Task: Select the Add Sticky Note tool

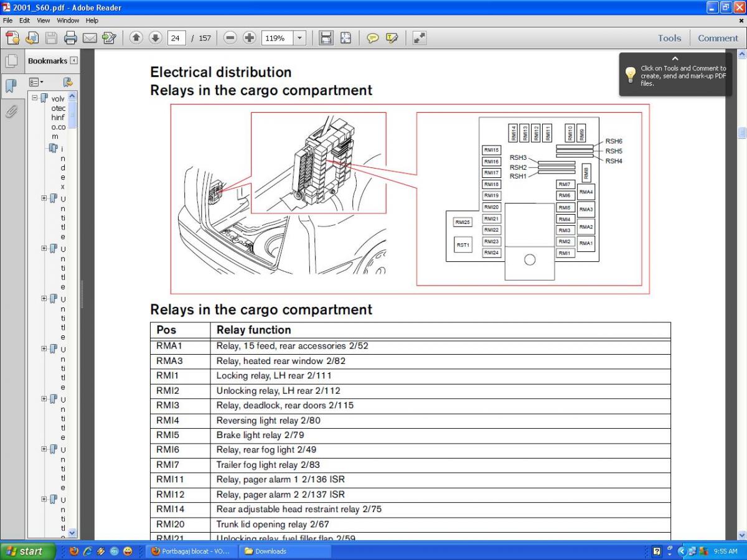Action: (373, 38)
